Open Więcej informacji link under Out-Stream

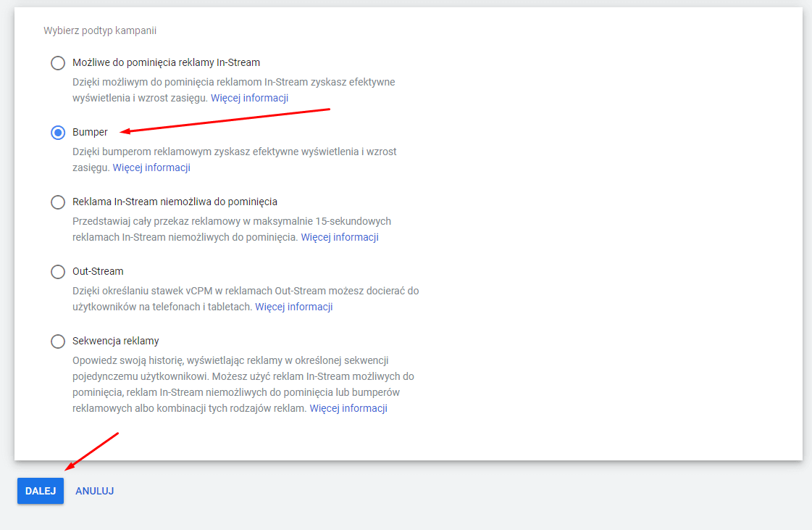[x=293, y=307]
